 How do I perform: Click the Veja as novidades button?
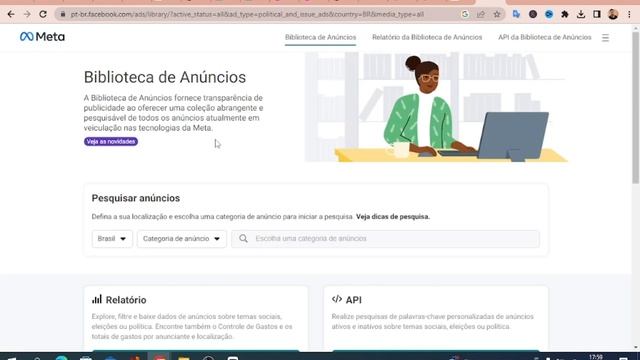(111, 141)
